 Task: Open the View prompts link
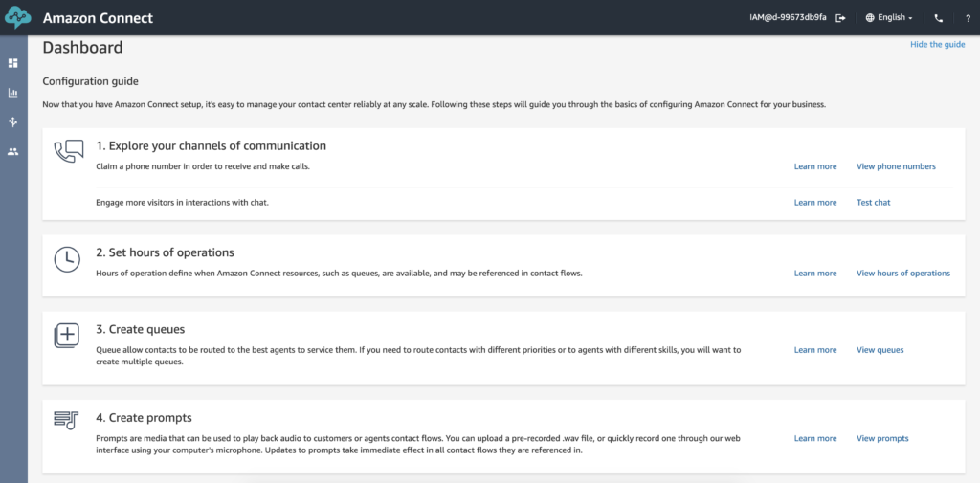[x=882, y=438]
